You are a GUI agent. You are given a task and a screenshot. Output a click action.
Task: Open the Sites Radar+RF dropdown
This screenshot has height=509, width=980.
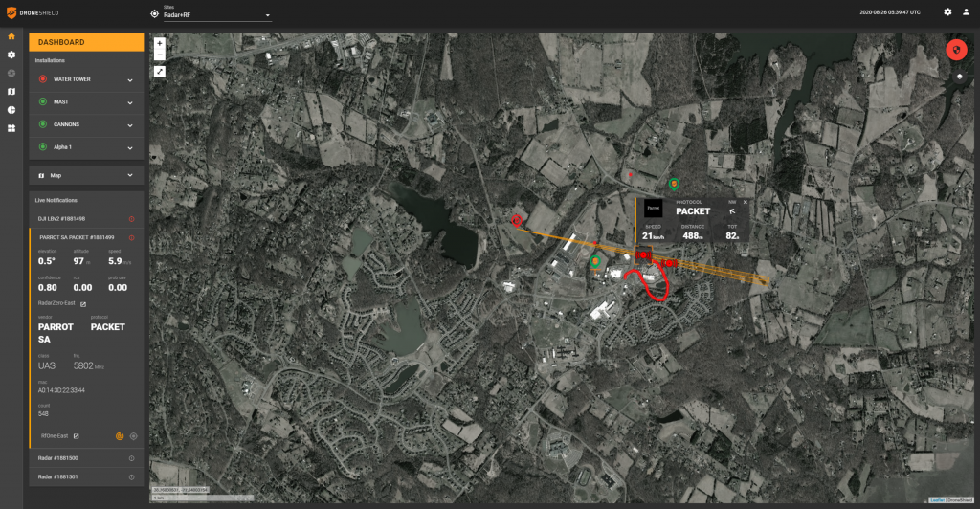(x=217, y=14)
